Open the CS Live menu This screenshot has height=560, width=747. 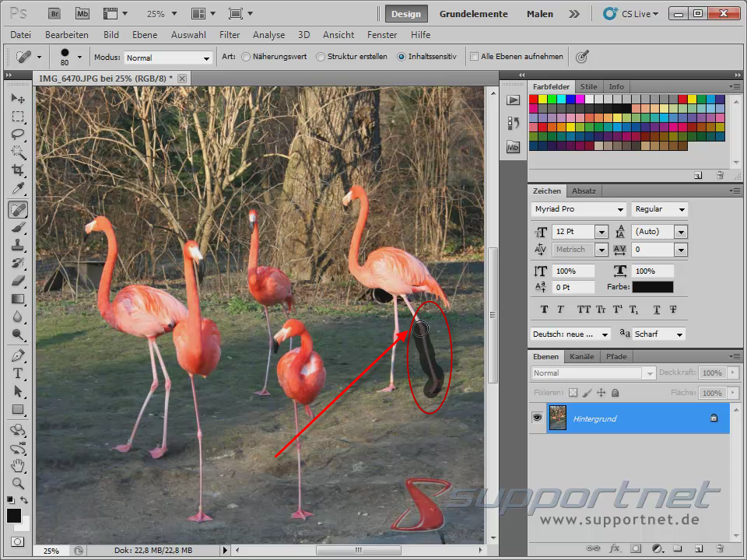pos(630,13)
